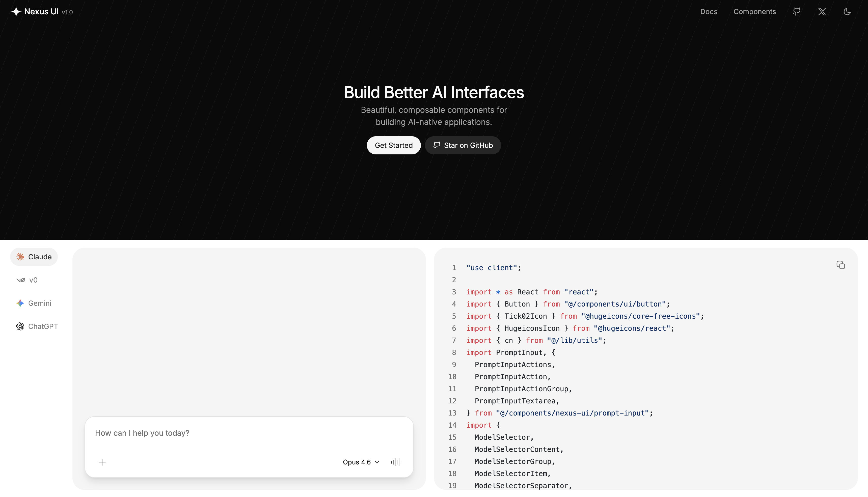Expand model selector chevron arrow
The width and height of the screenshot is (868, 497).
click(x=377, y=462)
